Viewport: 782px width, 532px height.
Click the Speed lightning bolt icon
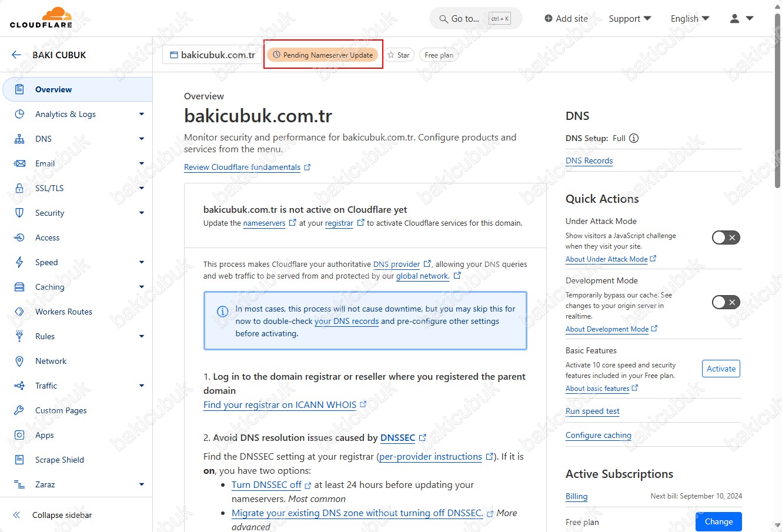pos(19,262)
